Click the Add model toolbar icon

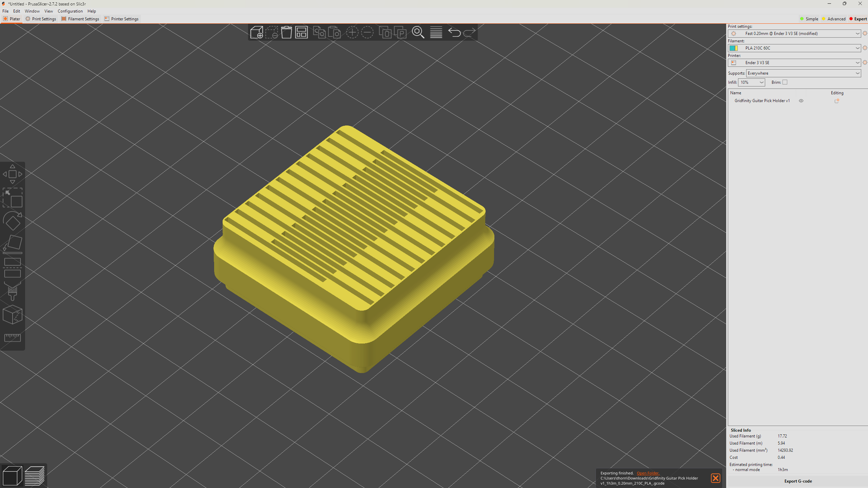coord(257,32)
